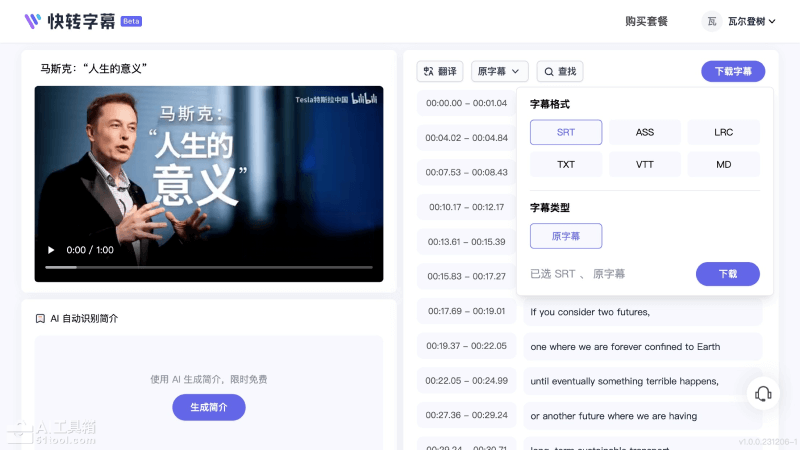Viewport: 800px width, 450px height.
Task: Click the customer support headset icon
Action: pos(763,394)
